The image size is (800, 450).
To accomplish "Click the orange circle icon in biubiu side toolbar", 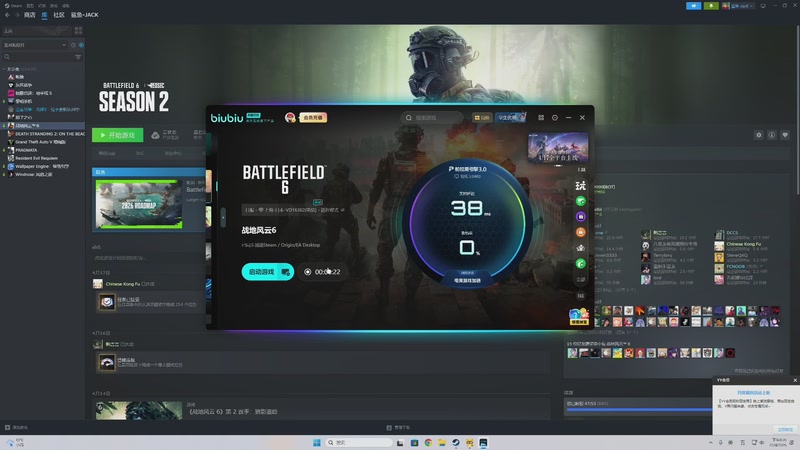I will point(581,232).
